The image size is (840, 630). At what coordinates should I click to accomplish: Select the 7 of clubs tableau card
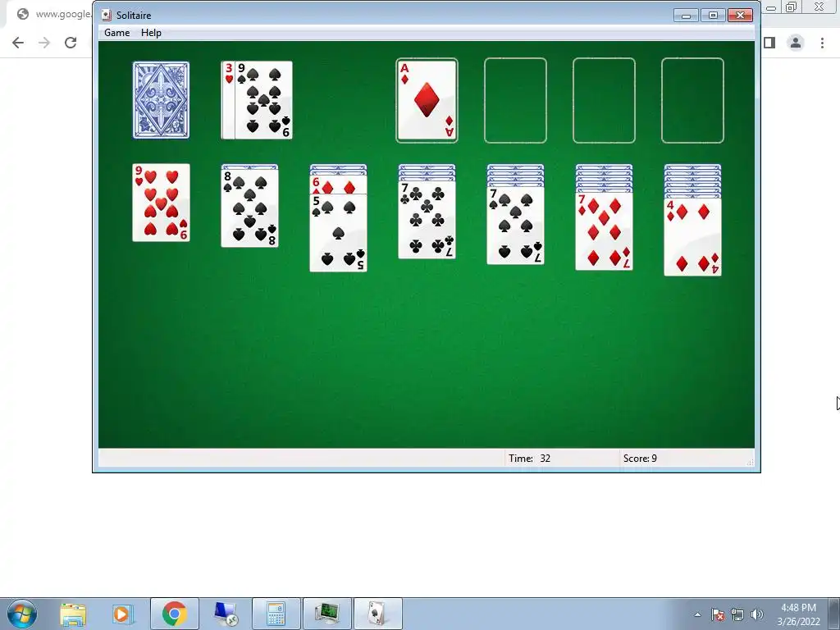point(427,220)
